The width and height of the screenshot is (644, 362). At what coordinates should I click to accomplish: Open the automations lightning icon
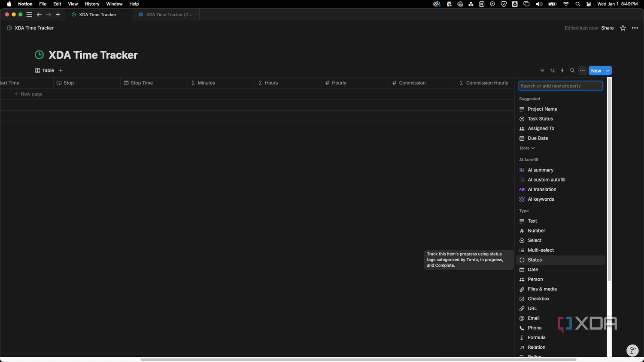click(562, 70)
